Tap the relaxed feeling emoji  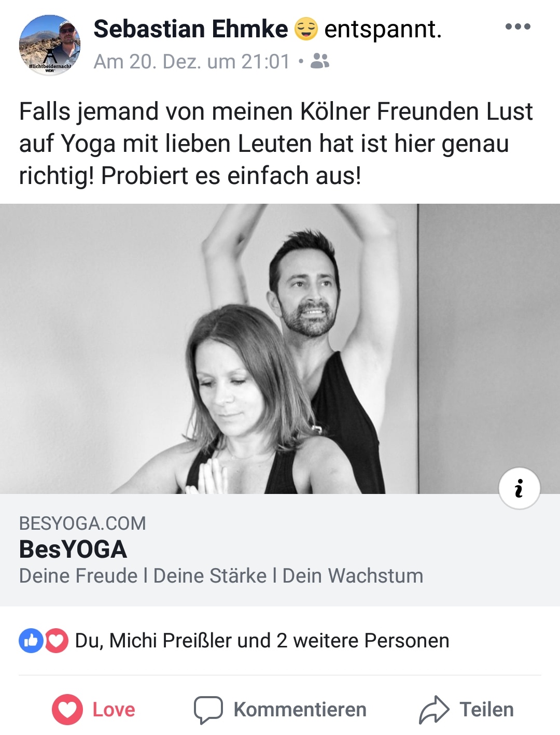(x=306, y=29)
